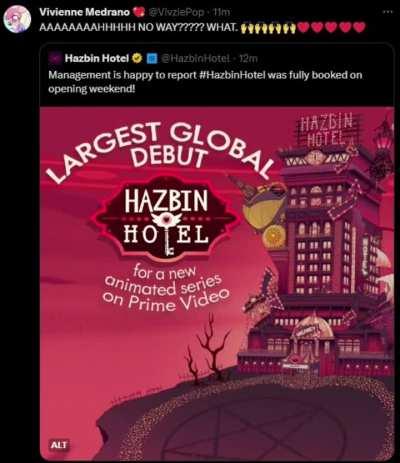Open the Largest Global Debut promo image
The height and width of the screenshot is (463, 400).
pyautogui.click(x=217, y=283)
